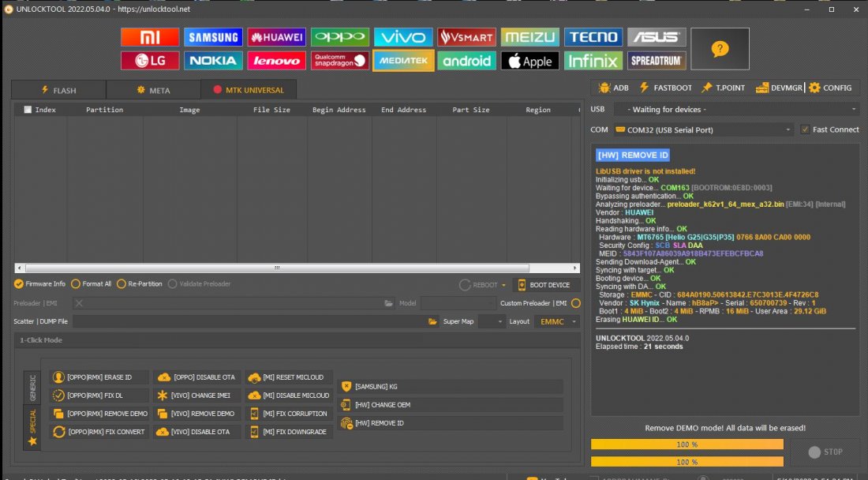Click [HW] REMOVE ID in 1-Click list
868x480 pixels.
click(x=451, y=423)
